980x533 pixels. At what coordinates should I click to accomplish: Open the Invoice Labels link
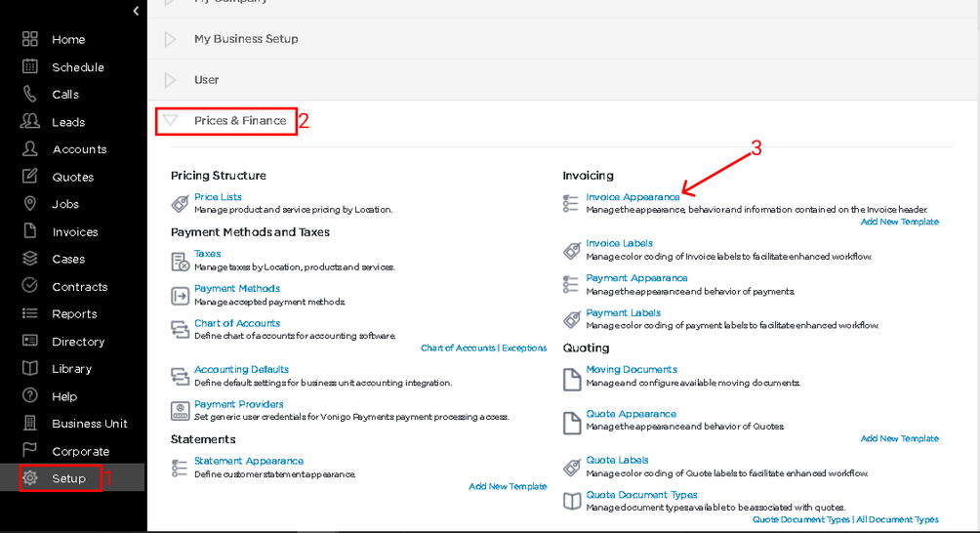[x=620, y=243]
